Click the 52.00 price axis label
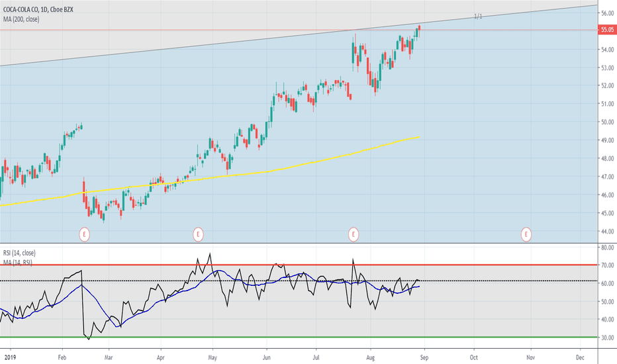617x364 pixels. (x=608, y=86)
